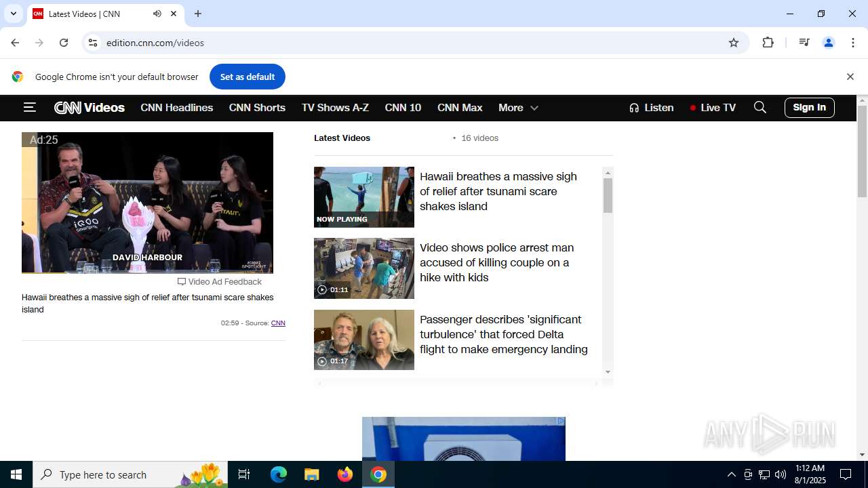868x488 pixels.
Task: Click the video ad player
Action: [147, 203]
